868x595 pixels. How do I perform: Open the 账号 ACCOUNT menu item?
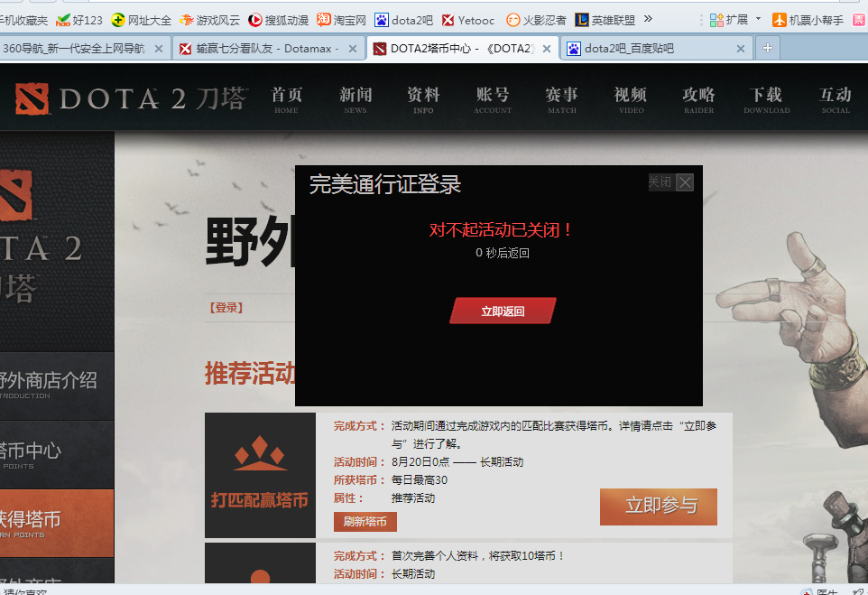(493, 99)
